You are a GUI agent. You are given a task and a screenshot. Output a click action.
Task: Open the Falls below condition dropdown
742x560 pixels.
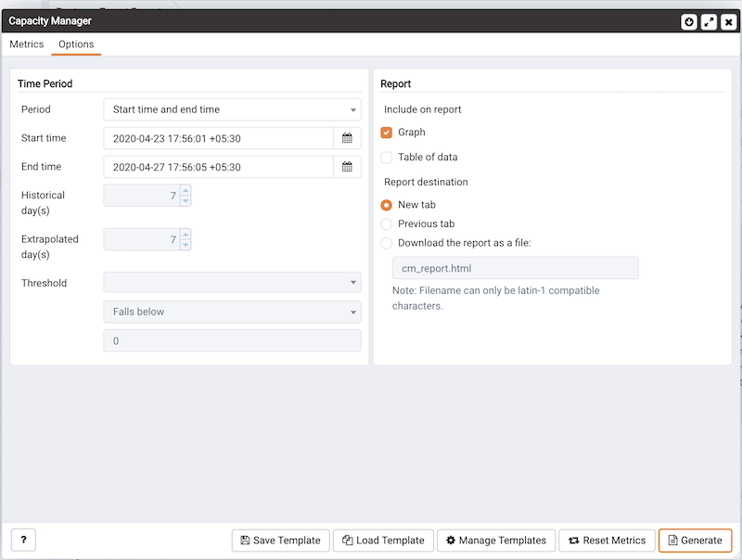pos(233,312)
